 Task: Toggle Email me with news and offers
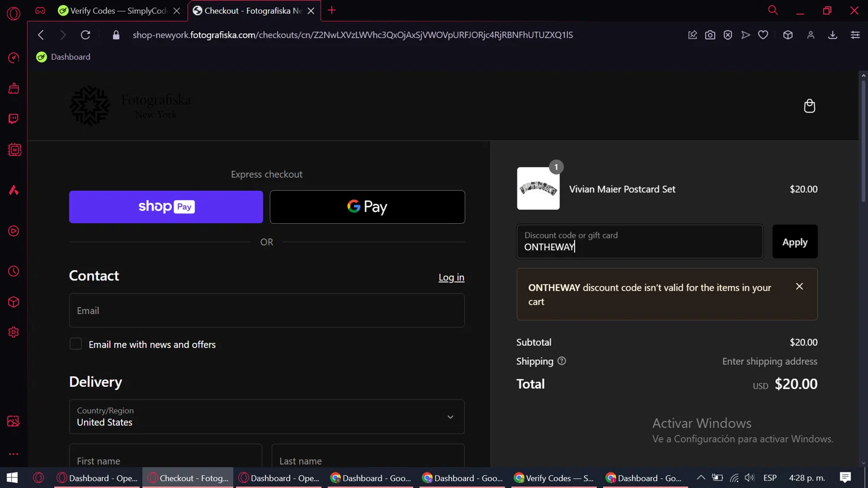[x=76, y=344]
